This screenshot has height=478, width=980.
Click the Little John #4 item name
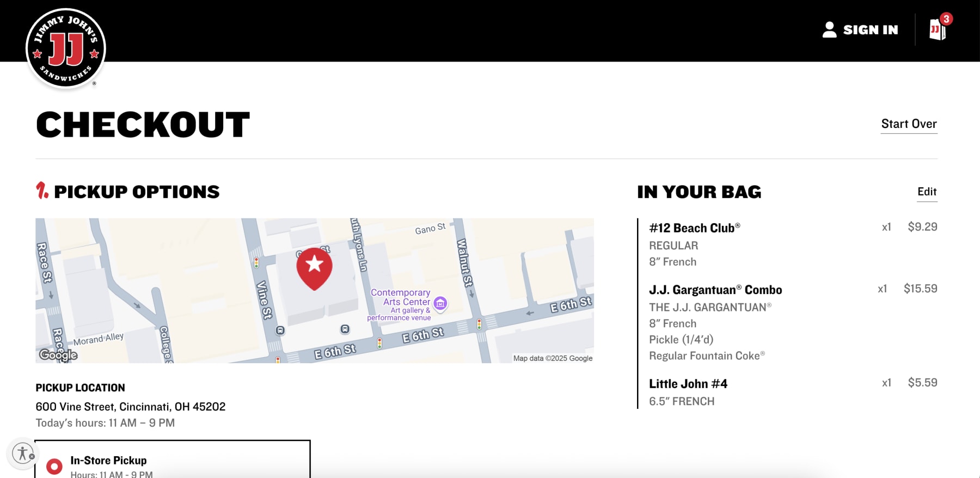688,384
